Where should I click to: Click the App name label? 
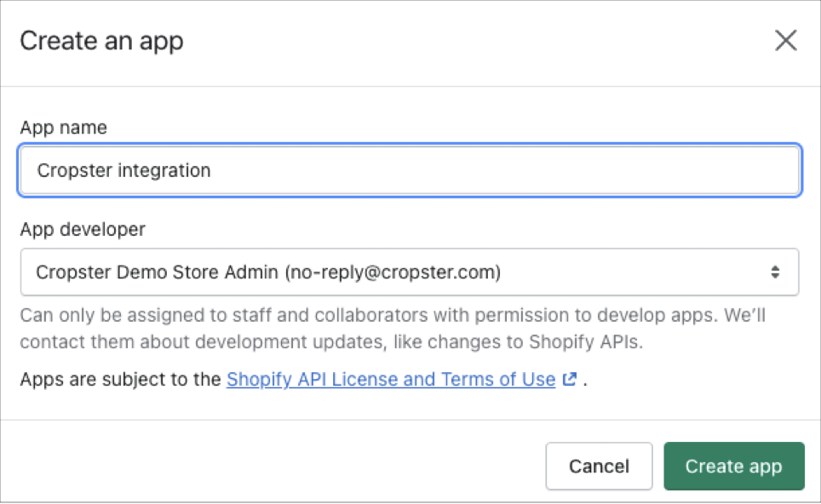pyautogui.click(x=63, y=127)
